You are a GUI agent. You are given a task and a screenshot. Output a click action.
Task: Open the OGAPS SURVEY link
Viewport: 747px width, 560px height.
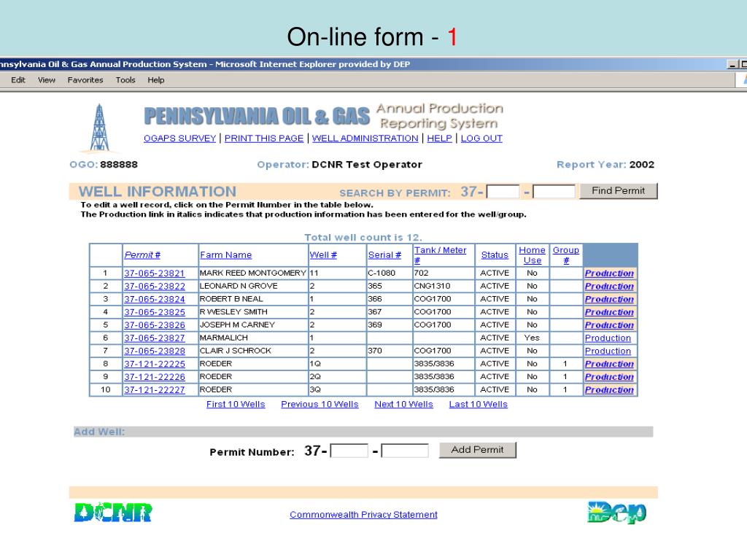tap(180, 138)
